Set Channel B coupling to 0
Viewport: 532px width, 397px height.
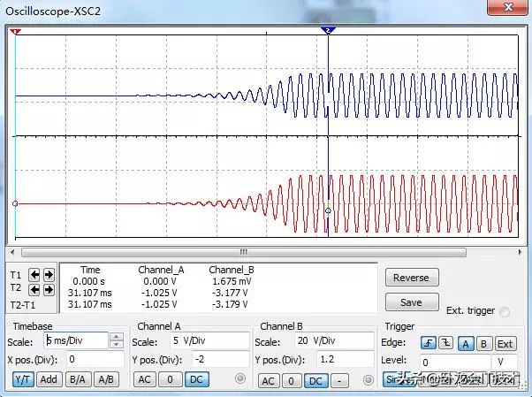point(291,381)
